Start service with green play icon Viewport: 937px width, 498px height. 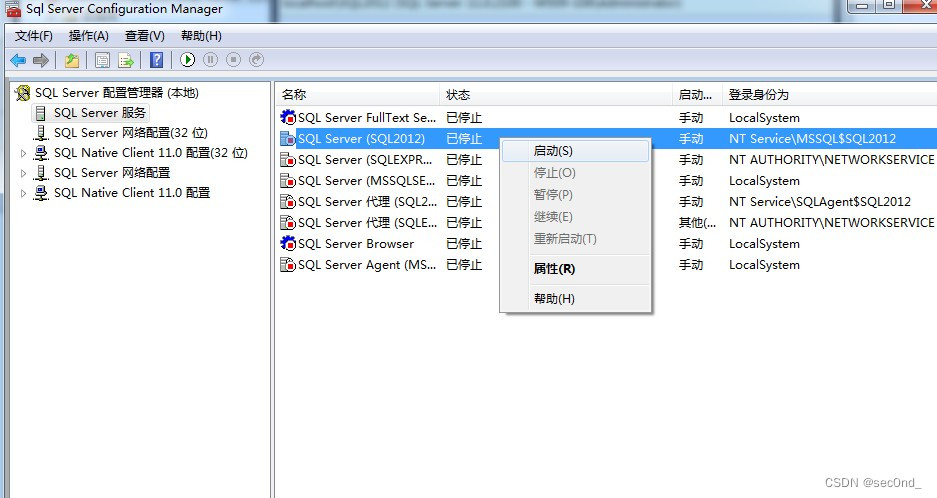[188, 60]
